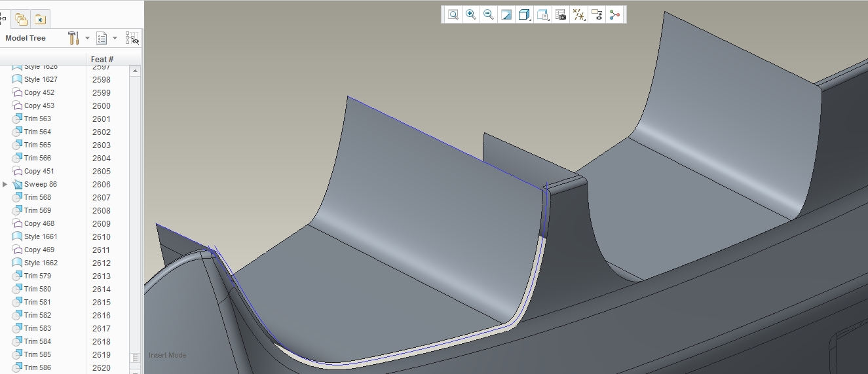868x374 pixels.
Task: Select the Trim 582 feature
Action: click(x=37, y=315)
